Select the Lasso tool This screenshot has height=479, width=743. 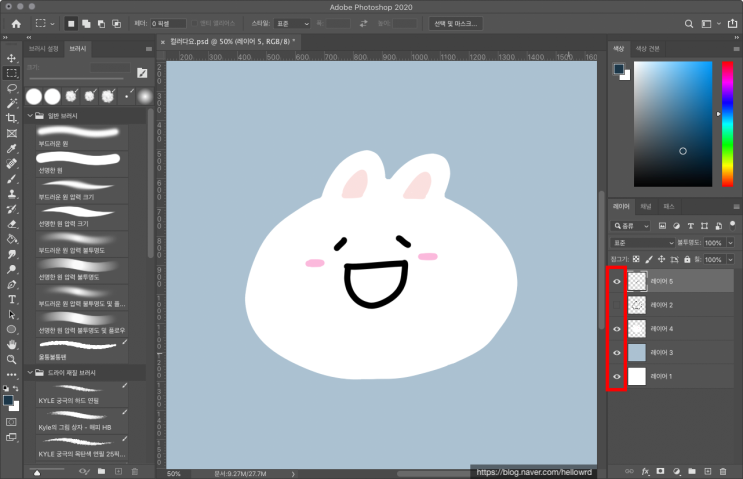(x=11, y=88)
